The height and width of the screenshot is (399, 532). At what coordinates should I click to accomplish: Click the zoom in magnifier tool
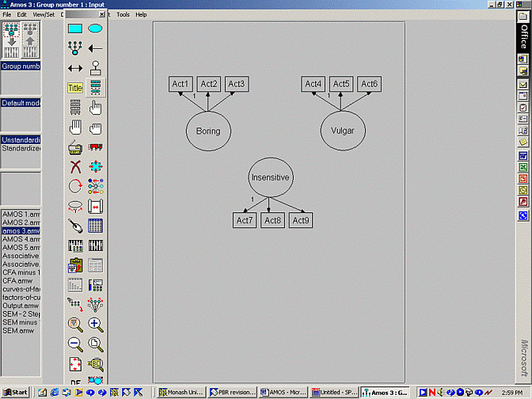(x=95, y=324)
